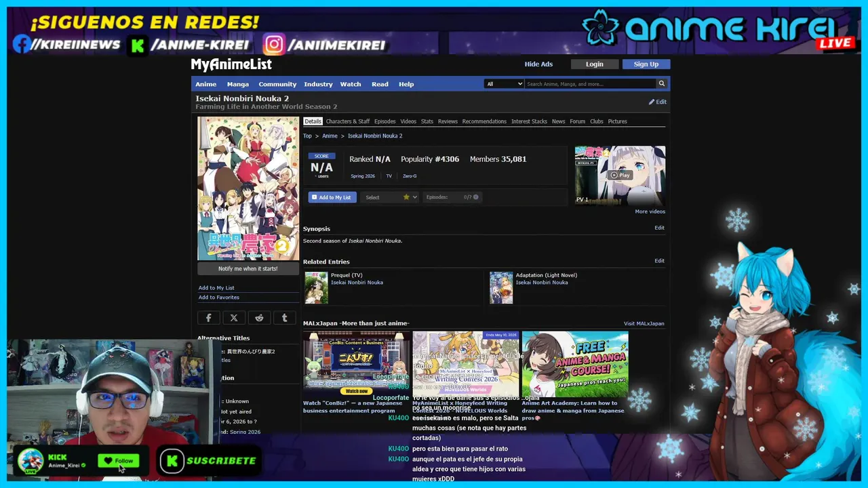Click the search magnifier icon
Viewport: 868px width, 488px height.
pyautogui.click(x=661, y=84)
